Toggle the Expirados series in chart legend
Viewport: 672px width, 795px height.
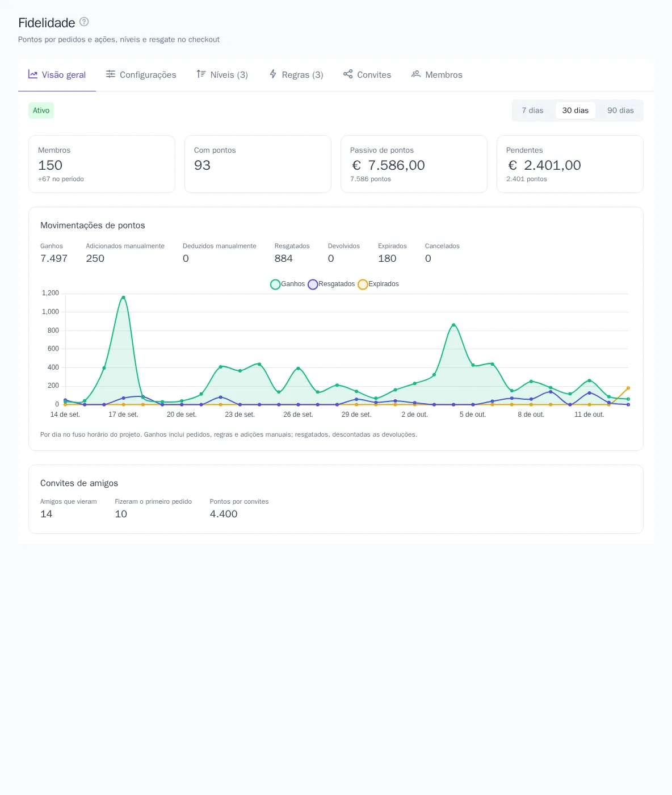(379, 284)
